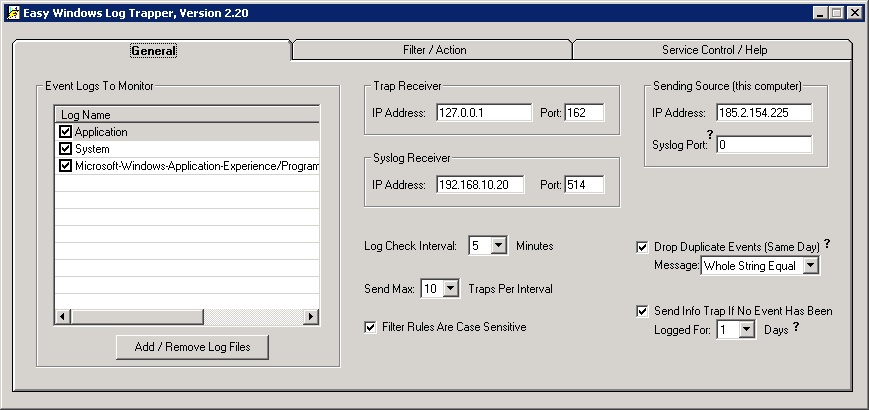The height and width of the screenshot is (410, 869).
Task: Click Add / Remove Log Files button
Action: click(x=192, y=347)
